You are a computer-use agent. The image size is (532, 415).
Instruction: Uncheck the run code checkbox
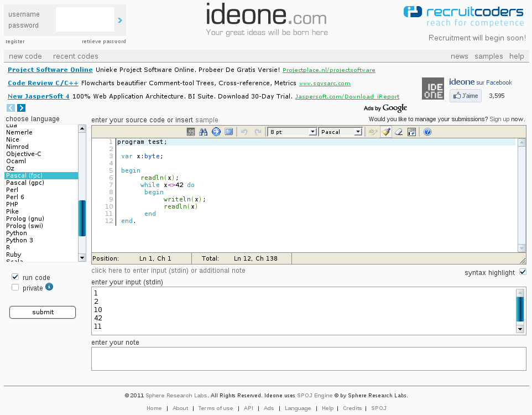click(x=15, y=277)
